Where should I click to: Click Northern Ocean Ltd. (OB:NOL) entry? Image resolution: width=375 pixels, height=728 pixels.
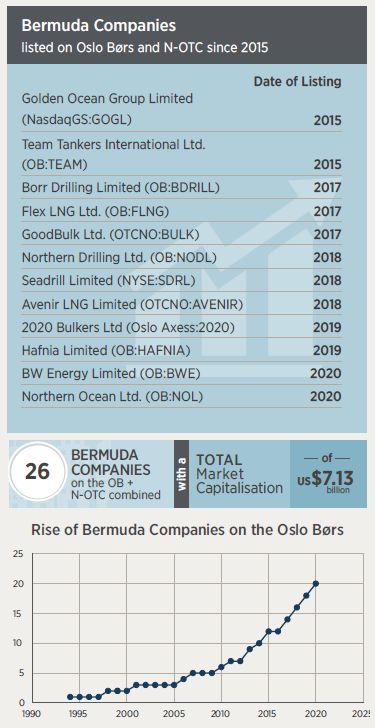pos(181,396)
